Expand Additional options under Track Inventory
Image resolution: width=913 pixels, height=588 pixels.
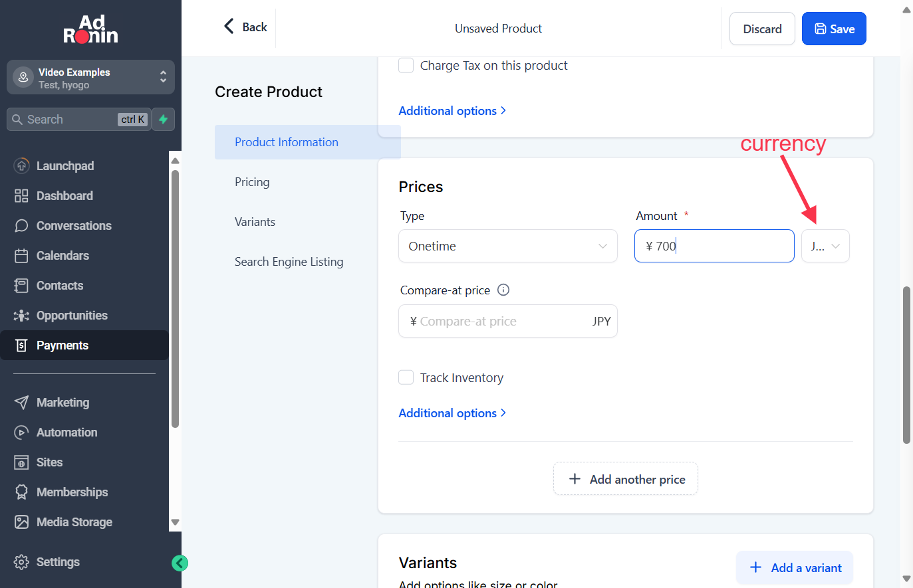(x=452, y=413)
